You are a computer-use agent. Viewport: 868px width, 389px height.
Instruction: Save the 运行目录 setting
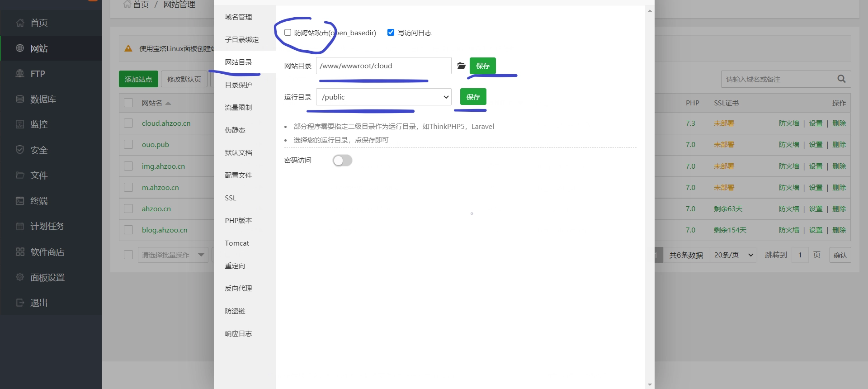(x=473, y=97)
